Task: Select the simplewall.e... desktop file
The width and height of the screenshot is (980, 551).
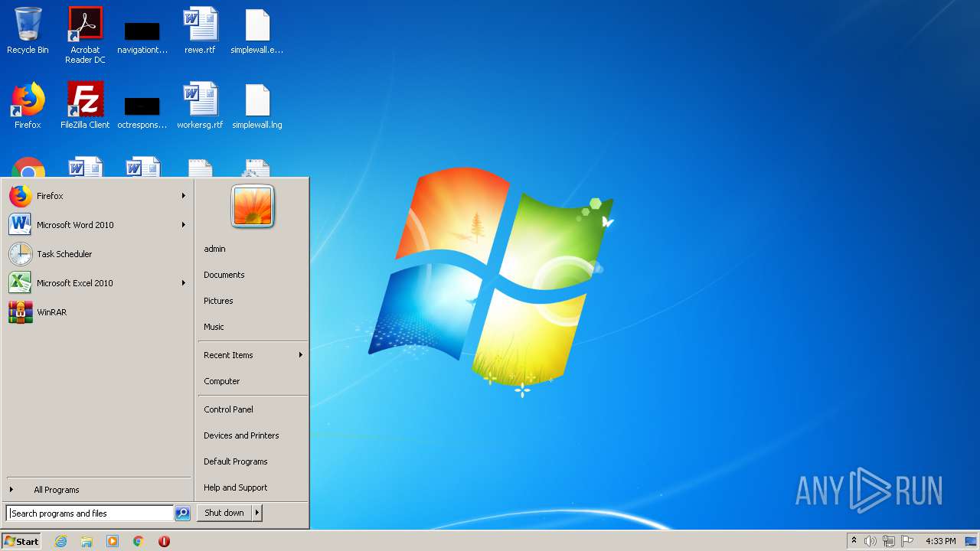Action: (257, 31)
